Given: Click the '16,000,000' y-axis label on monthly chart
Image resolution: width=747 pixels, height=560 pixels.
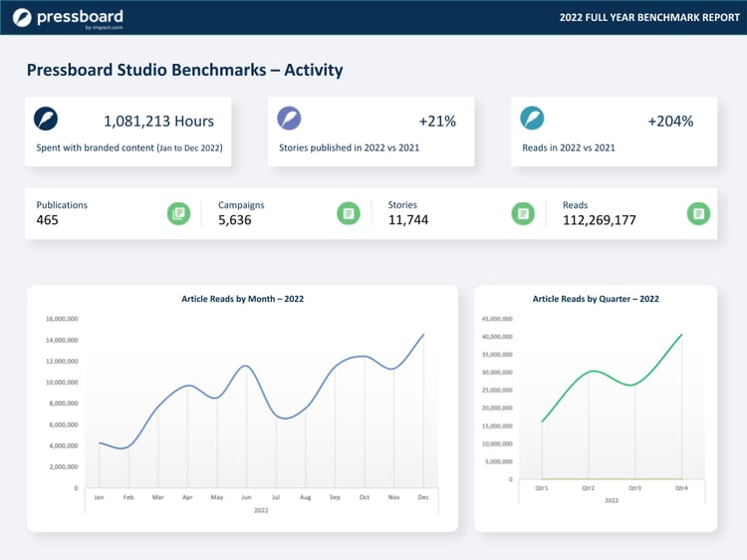Looking at the screenshot, I should click(62, 319).
